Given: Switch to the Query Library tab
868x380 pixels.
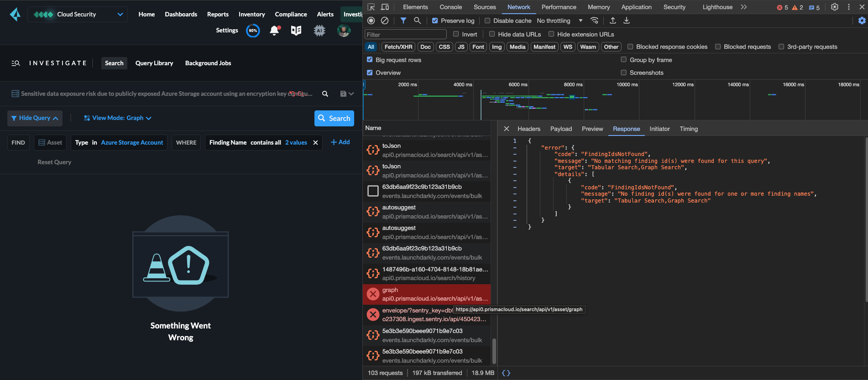Looking at the screenshot, I should click(154, 63).
